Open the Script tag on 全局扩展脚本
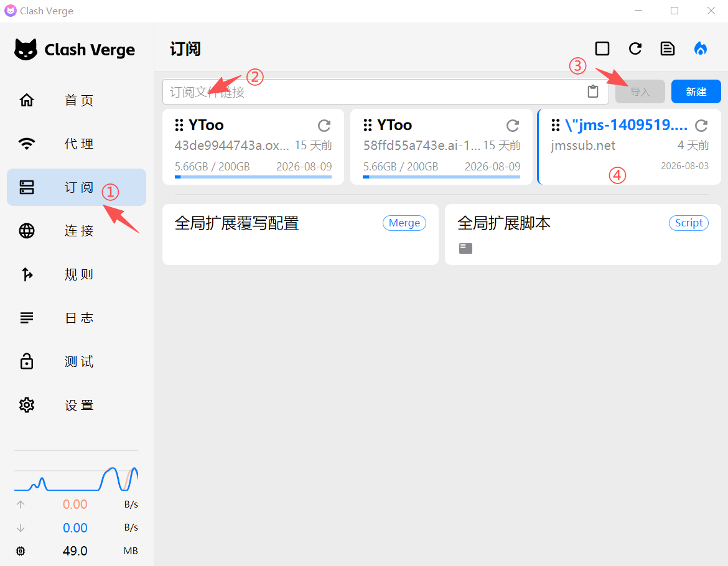Screen dimensions: 728x566 click(689, 223)
